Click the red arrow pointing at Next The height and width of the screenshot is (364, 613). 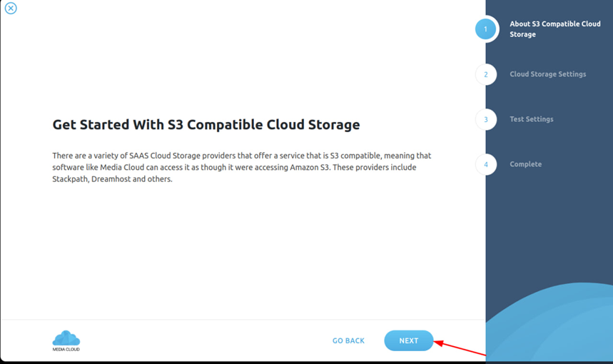pyautogui.click(x=460, y=348)
